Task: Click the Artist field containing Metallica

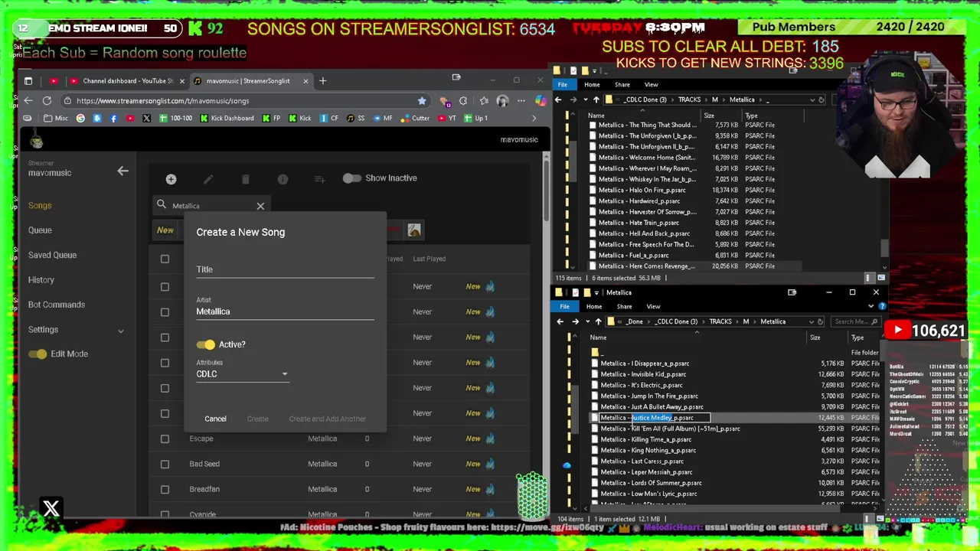Action: click(x=285, y=311)
